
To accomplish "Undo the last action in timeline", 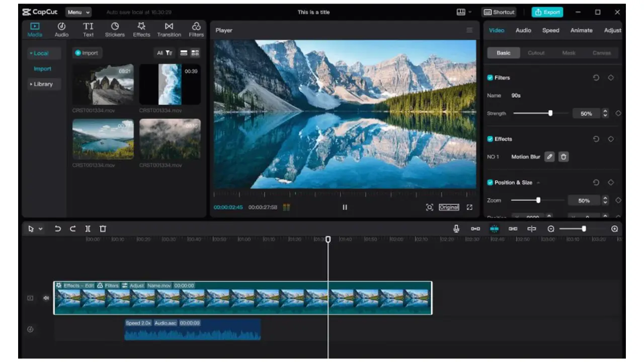I will 58,229.
